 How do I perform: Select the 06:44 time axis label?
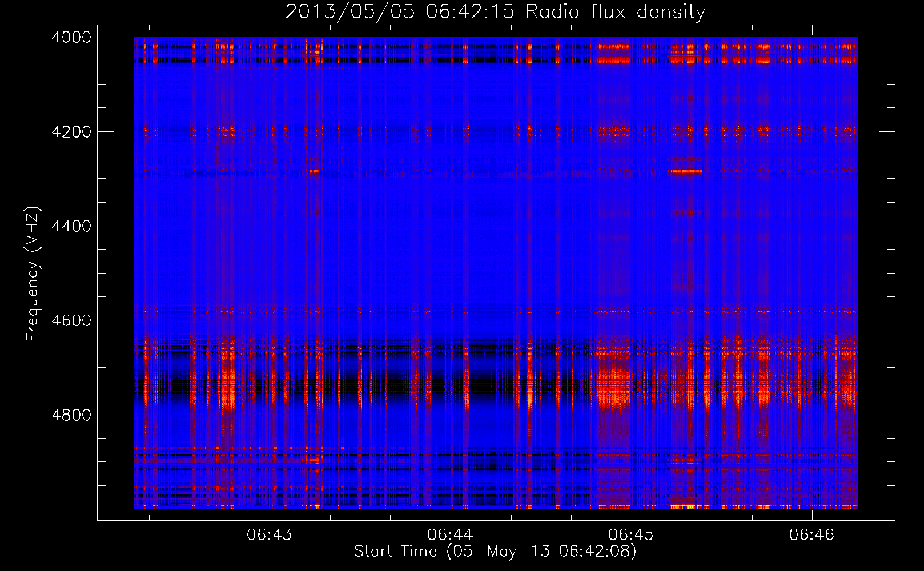[450, 534]
